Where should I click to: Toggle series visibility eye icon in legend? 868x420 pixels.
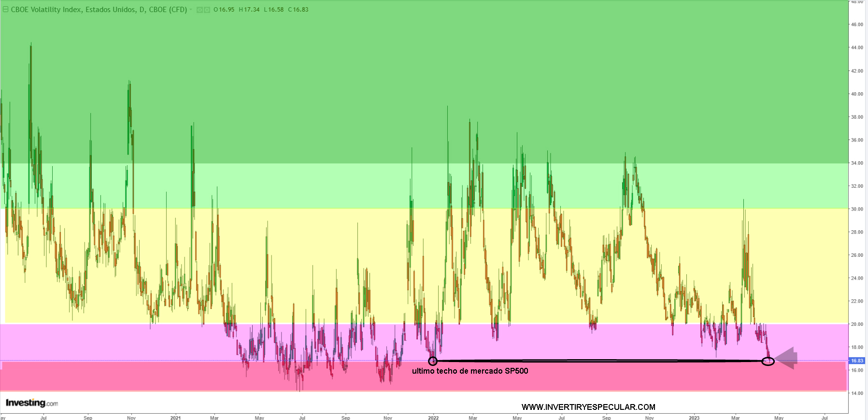(200, 10)
